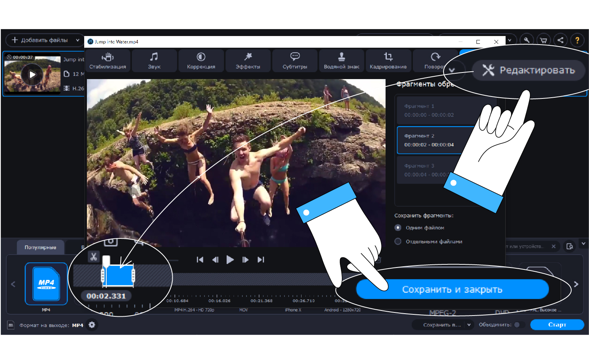The width and height of the screenshot is (589, 364).
Task: Expand more tools chevron after Поворот
Action: pos(452,70)
